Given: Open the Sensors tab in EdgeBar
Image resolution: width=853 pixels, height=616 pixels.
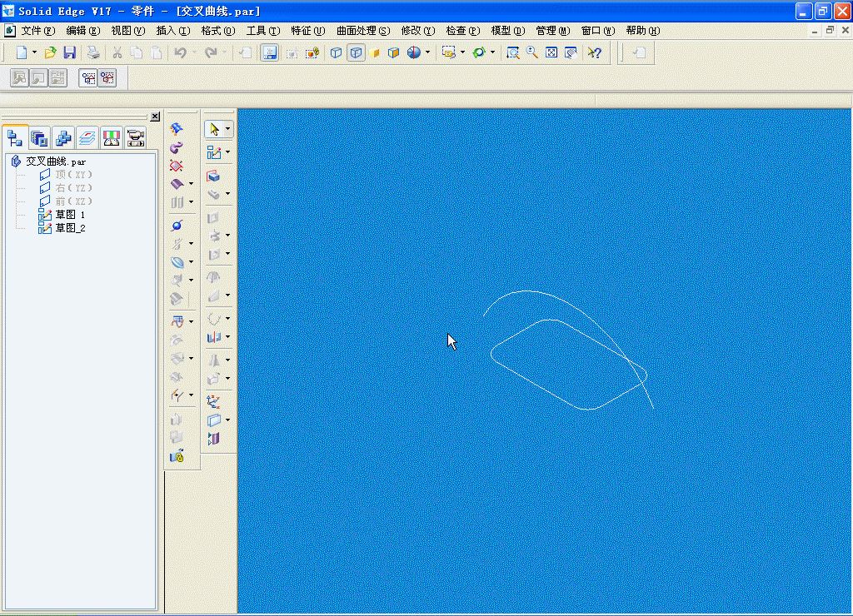Looking at the screenshot, I should pyautogui.click(x=111, y=138).
